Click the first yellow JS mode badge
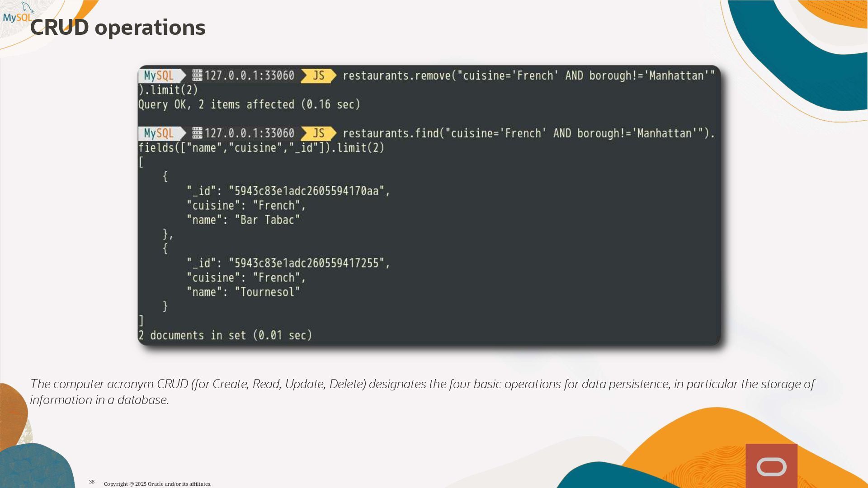Image resolution: width=868 pixels, height=488 pixels. point(318,75)
